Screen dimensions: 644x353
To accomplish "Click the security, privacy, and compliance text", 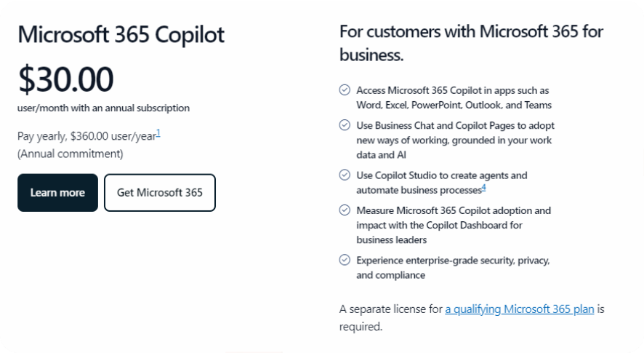I will coord(453,268).
